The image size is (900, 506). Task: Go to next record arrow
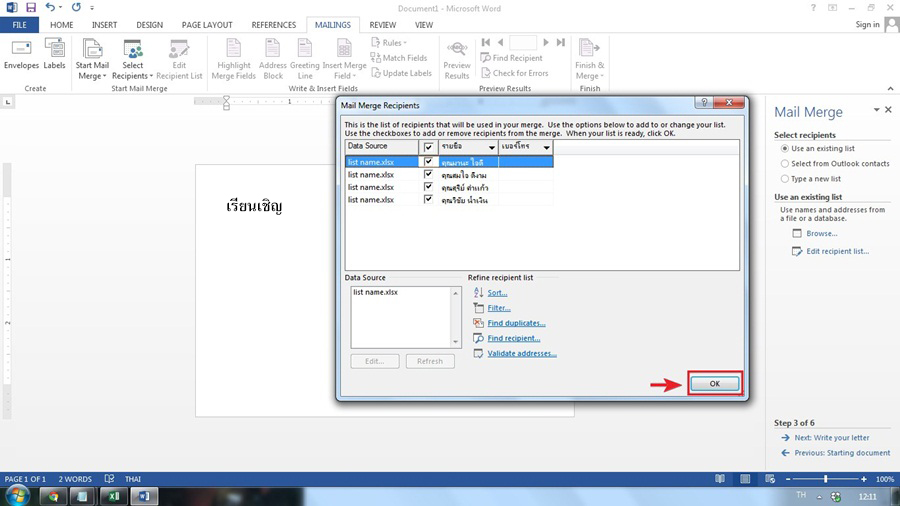coord(546,42)
